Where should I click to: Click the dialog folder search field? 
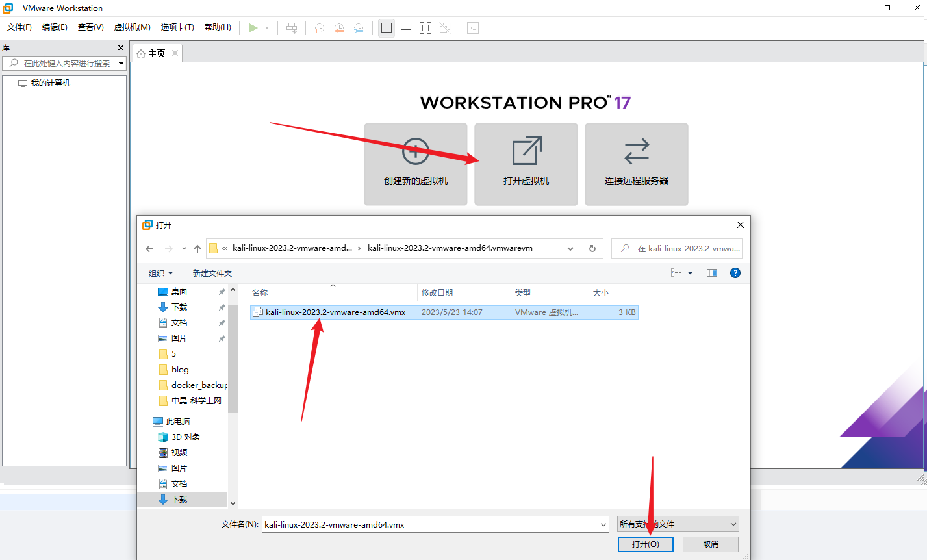pos(677,249)
